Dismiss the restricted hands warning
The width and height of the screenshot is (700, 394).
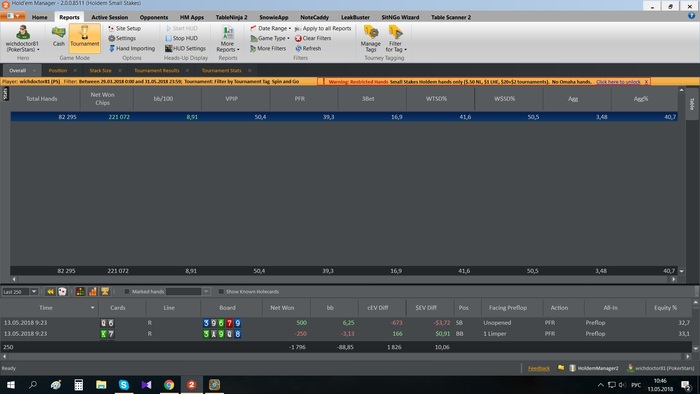tap(646, 82)
